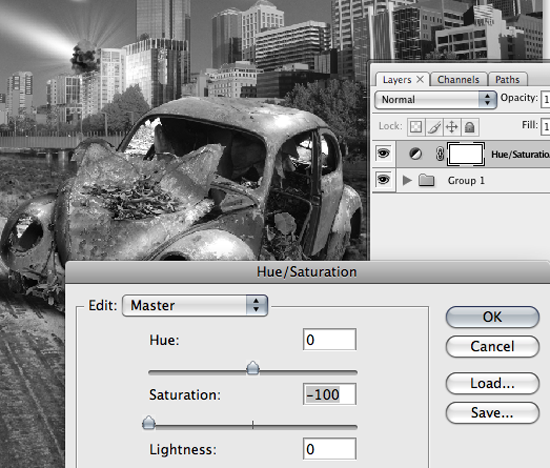This screenshot has width=550, height=468.
Task: Click the Hue/Saturation adjustment layer icon
Action: click(416, 154)
